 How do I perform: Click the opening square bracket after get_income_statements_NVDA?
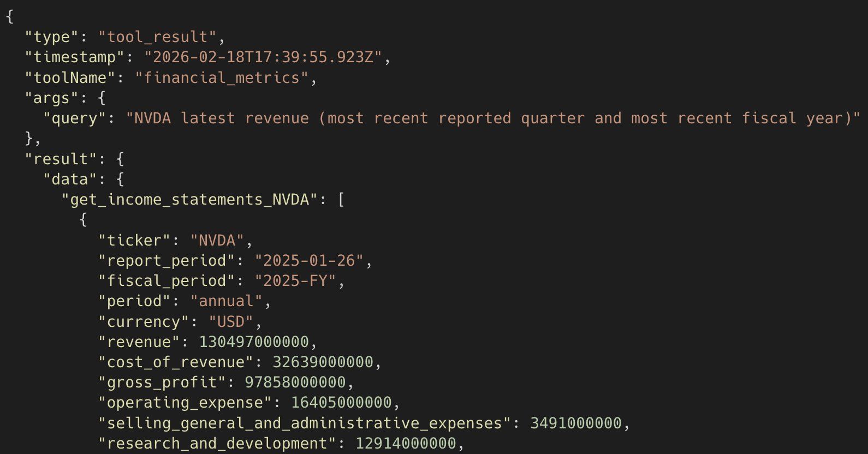click(x=341, y=200)
